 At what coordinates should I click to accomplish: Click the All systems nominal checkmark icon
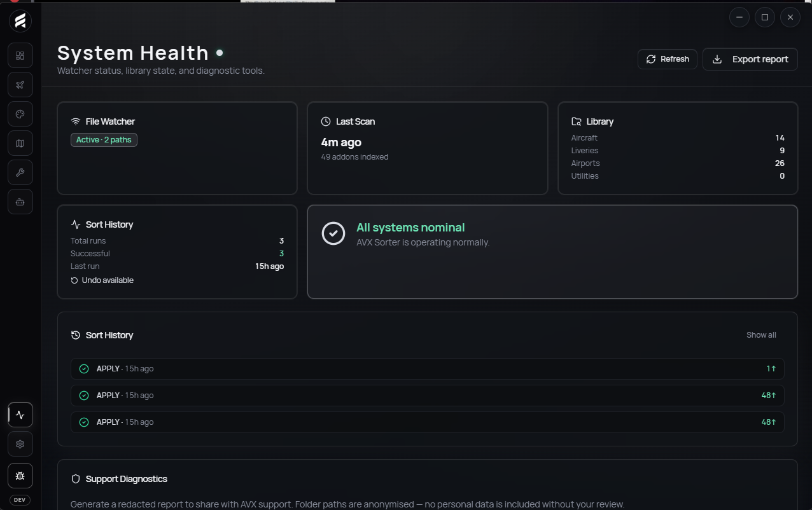333,233
